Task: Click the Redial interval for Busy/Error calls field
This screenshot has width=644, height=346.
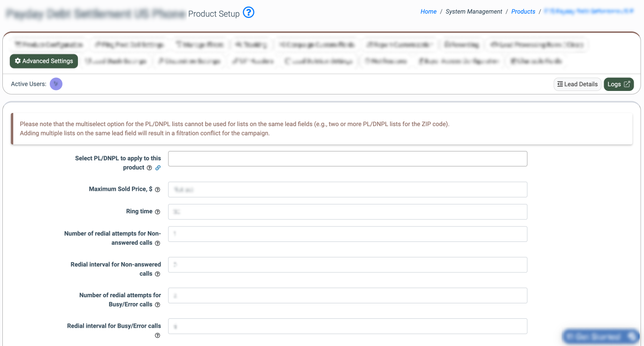Action: tap(347, 326)
